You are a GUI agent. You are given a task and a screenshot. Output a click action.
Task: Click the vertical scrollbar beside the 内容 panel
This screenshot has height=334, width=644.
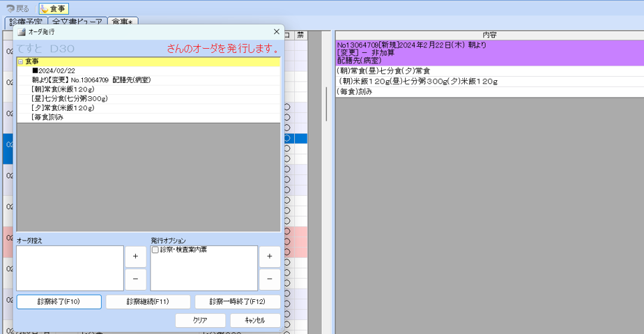(326, 104)
